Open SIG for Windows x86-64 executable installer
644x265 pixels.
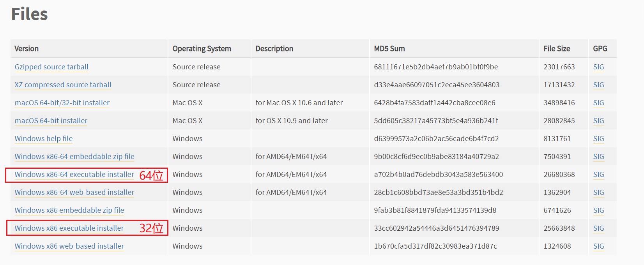tap(598, 175)
